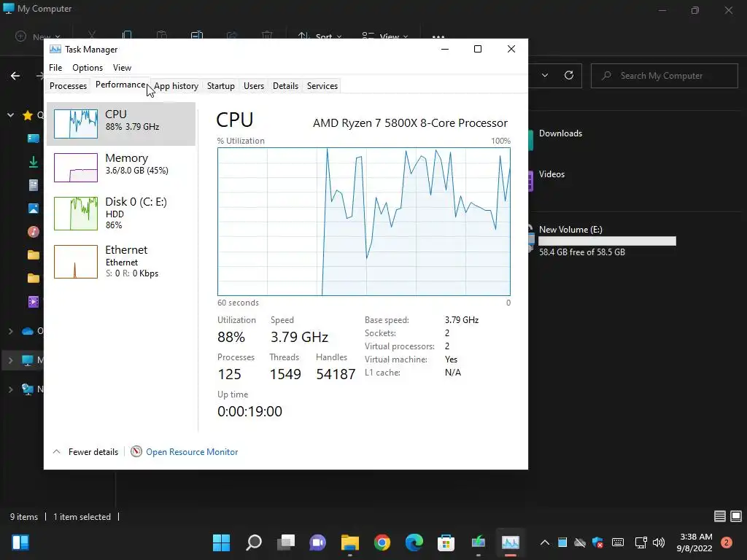Select the OneDrive cloud icon in sidebar
The image size is (747, 560).
pyautogui.click(x=28, y=331)
